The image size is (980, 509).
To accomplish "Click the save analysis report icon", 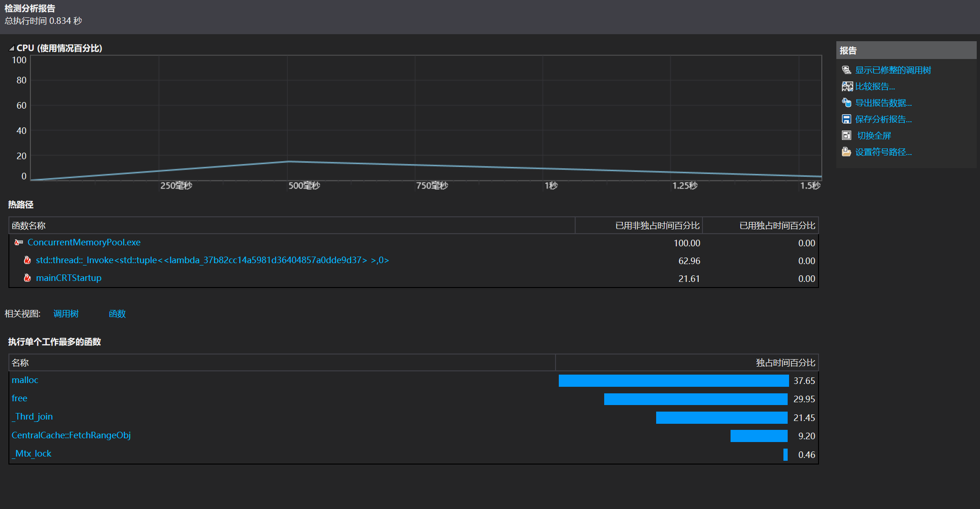I will point(846,119).
